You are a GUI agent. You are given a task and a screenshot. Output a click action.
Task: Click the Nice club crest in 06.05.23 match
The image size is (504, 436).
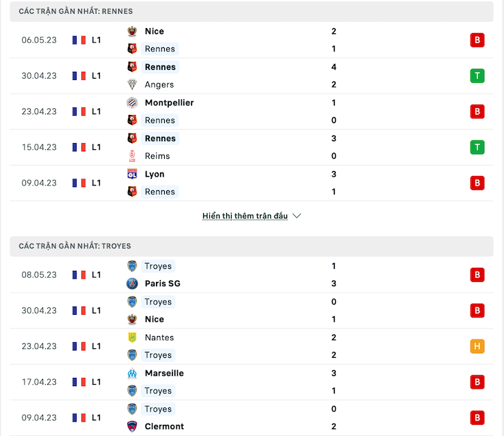coord(132,31)
